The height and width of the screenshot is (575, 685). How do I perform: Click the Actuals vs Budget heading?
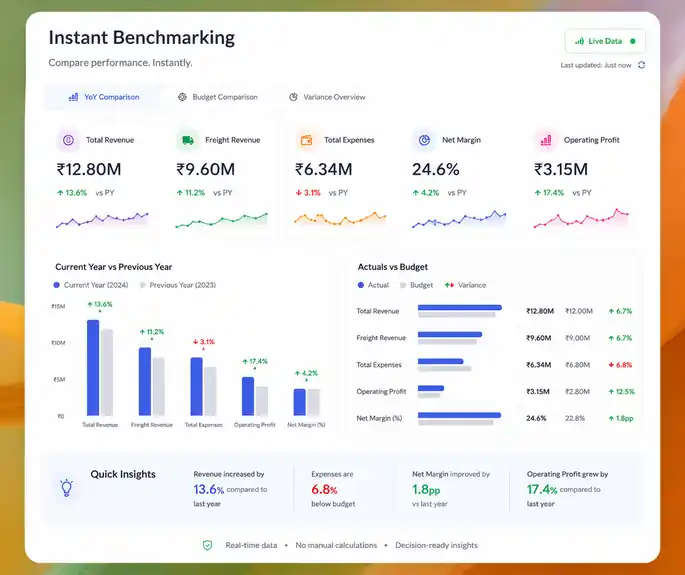393,267
